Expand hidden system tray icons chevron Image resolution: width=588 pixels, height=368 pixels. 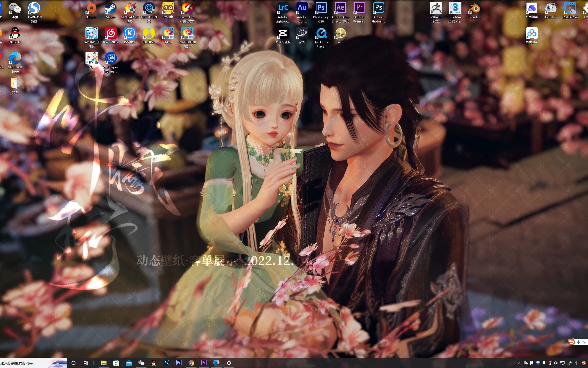pos(519,363)
